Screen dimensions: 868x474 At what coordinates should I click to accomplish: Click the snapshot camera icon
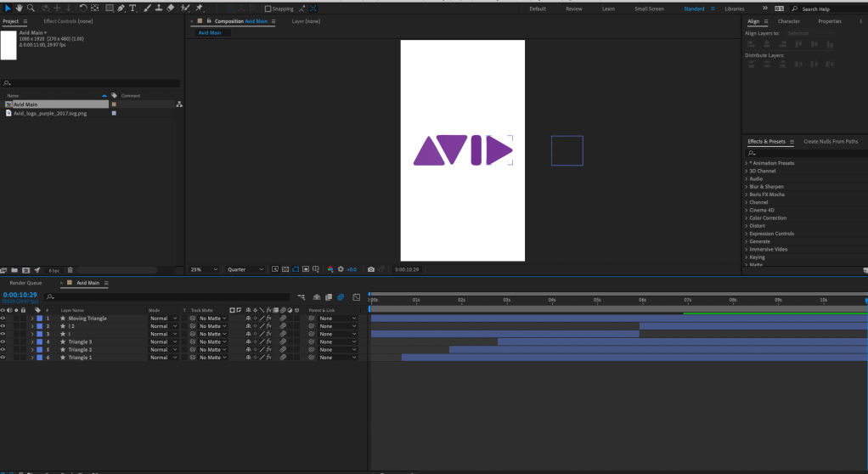coord(370,269)
